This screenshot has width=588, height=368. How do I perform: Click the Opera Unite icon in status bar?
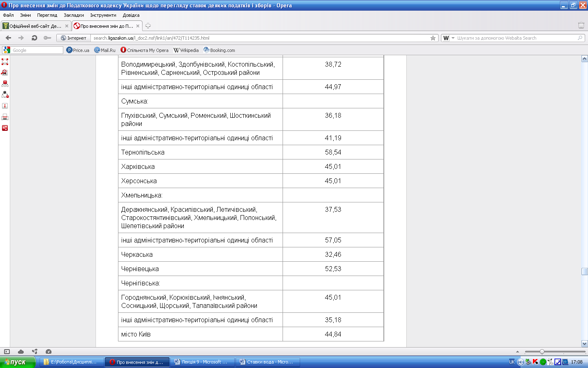(35, 352)
